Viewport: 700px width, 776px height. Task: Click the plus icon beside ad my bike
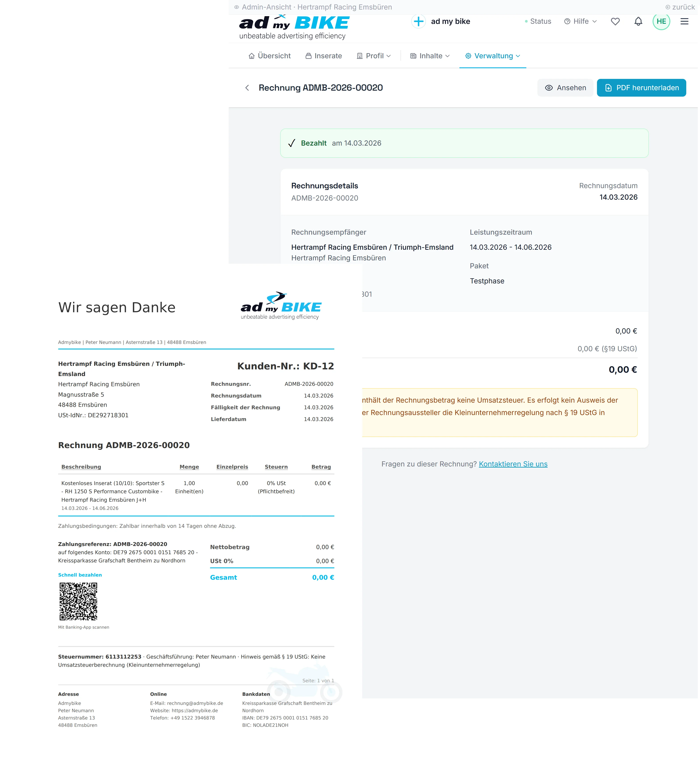[x=418, y=21]
